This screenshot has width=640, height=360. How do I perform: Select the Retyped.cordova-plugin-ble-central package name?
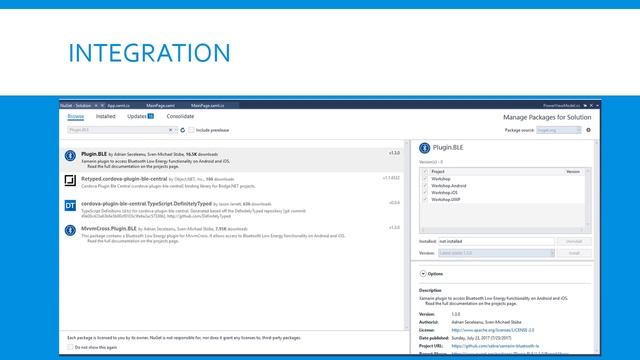(x=124, y=179)
